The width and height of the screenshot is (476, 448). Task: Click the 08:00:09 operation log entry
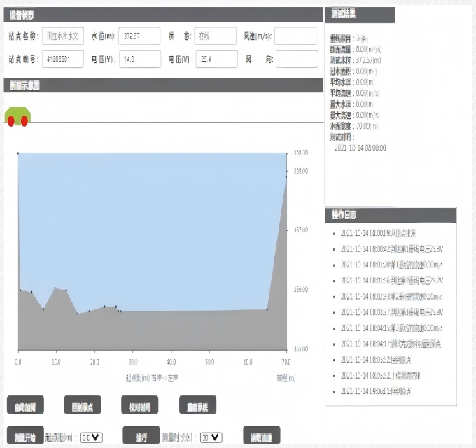[384, 233]
